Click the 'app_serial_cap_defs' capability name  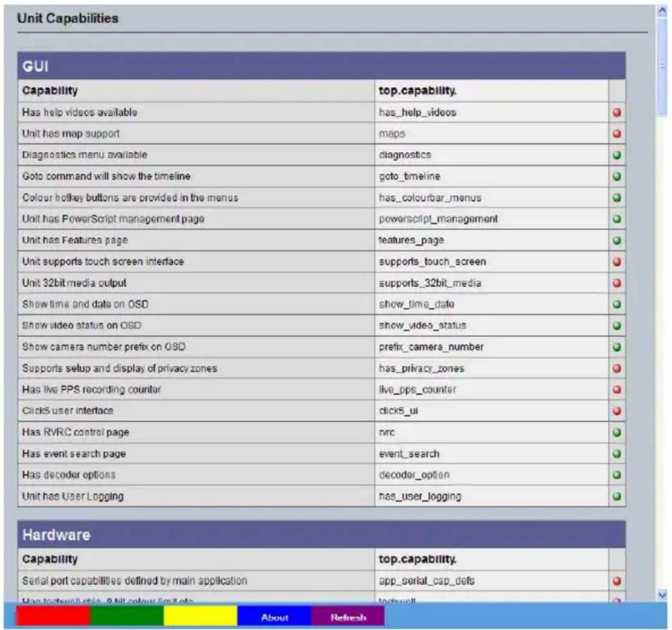[x=427, y=581]
